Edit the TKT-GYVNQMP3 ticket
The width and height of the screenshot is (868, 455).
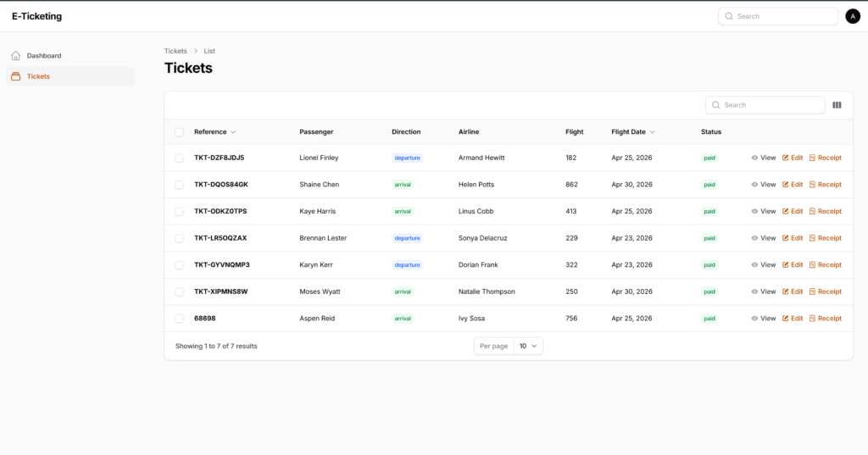click(793, 264)
